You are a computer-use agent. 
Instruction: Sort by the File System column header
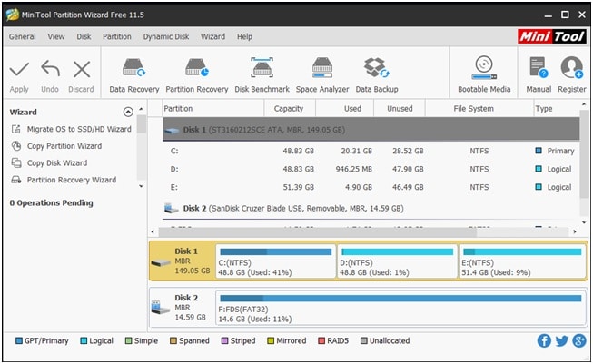pyautogui.click(x=479, y=109)
